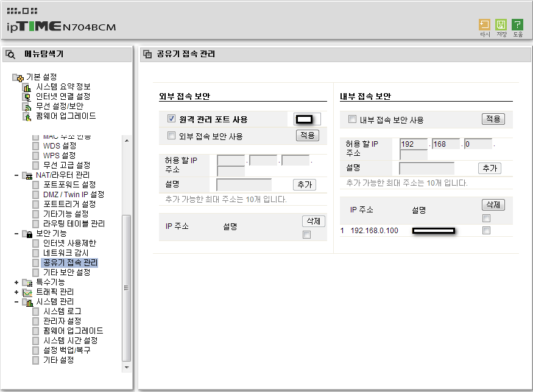Go to 관리자 설정 menu item

click(62, 321)
